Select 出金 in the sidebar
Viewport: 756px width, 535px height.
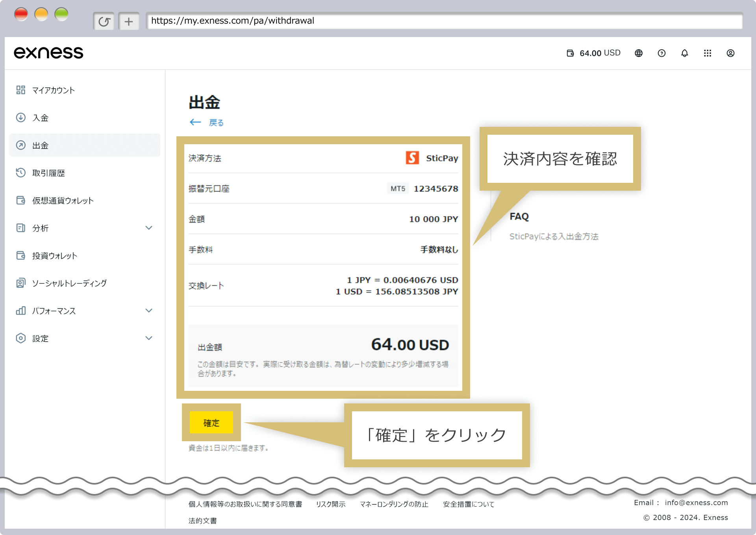(x=85, y=145)
